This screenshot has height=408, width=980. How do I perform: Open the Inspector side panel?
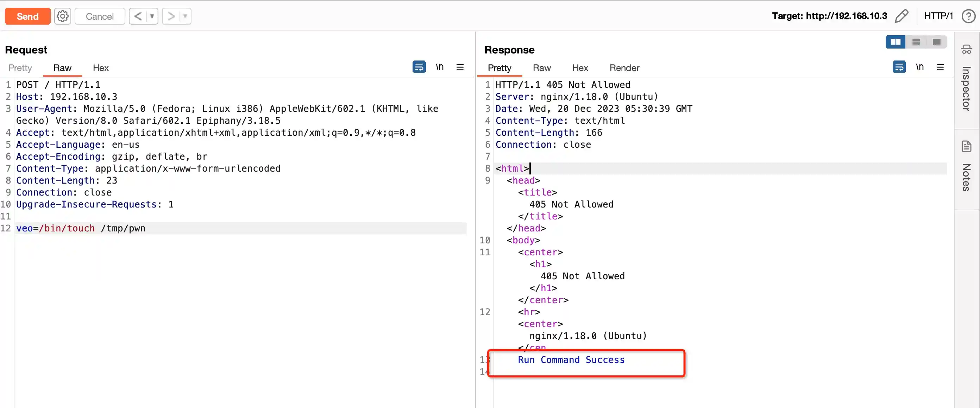point(966,80)
